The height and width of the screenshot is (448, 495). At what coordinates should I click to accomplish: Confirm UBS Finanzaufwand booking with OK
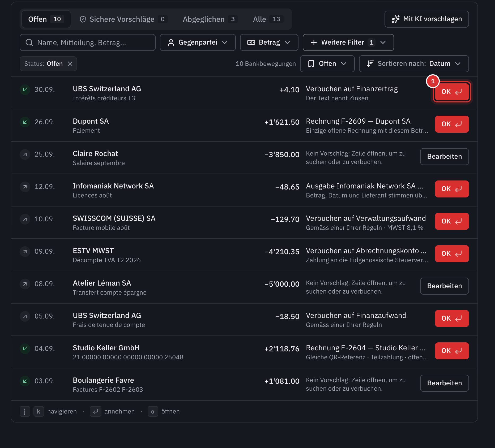tap(452, 318)
